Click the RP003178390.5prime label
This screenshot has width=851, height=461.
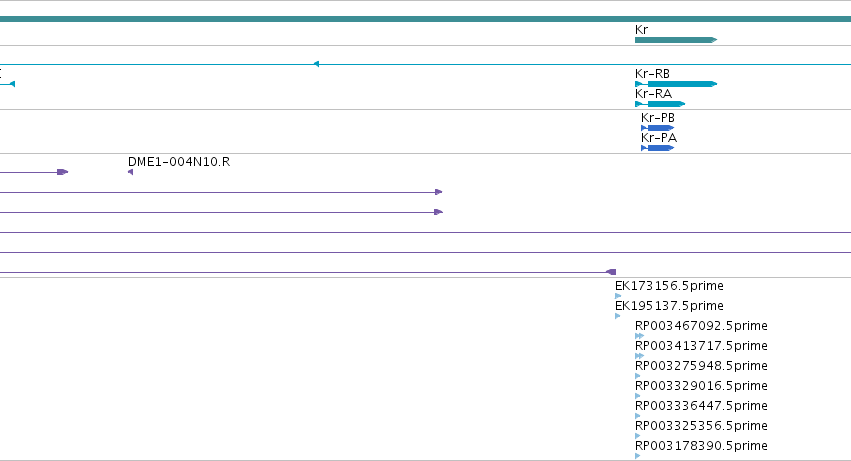tap(701, 446)
